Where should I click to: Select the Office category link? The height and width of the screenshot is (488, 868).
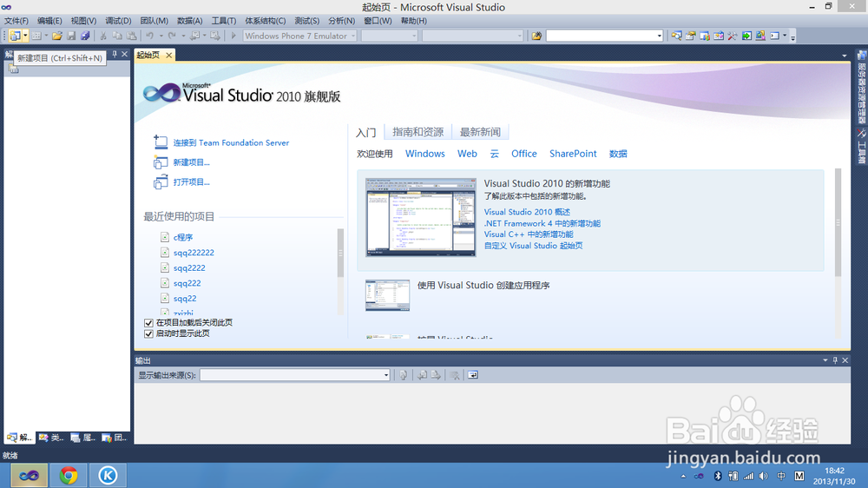pyautogui.click(x=523, y=154)
